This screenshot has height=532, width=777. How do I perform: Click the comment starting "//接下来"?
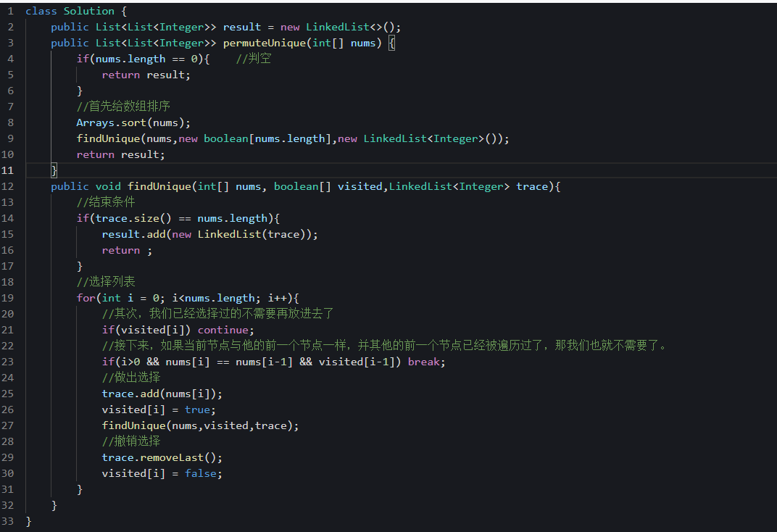[x=385, y=346]
